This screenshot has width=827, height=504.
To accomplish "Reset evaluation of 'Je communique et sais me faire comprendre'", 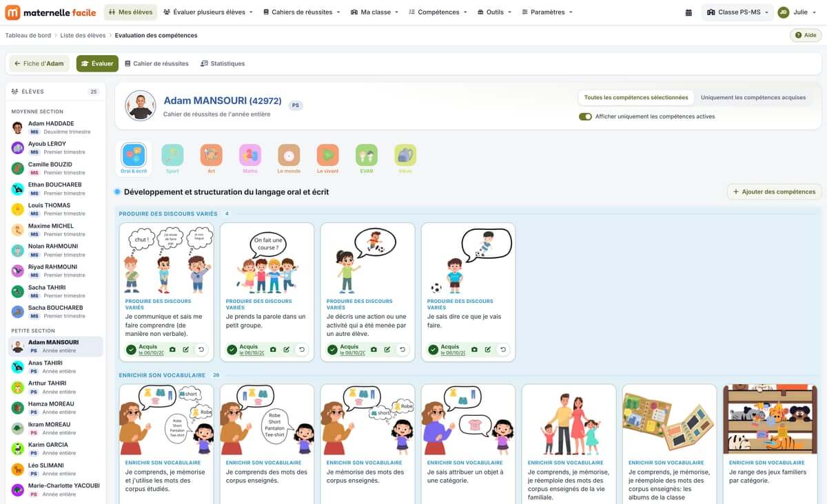I will (201, 350).
